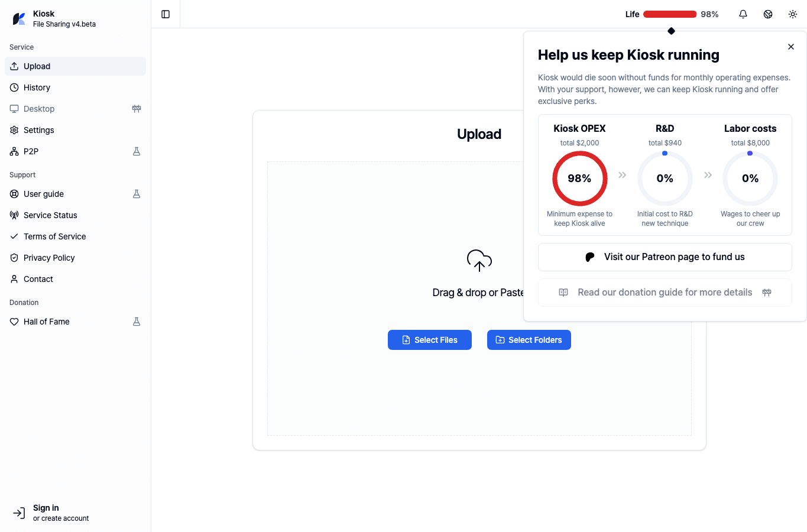Viewport: 807px width, 532px height.
Task: Close the donation popup
Action: tap(791, 47)
